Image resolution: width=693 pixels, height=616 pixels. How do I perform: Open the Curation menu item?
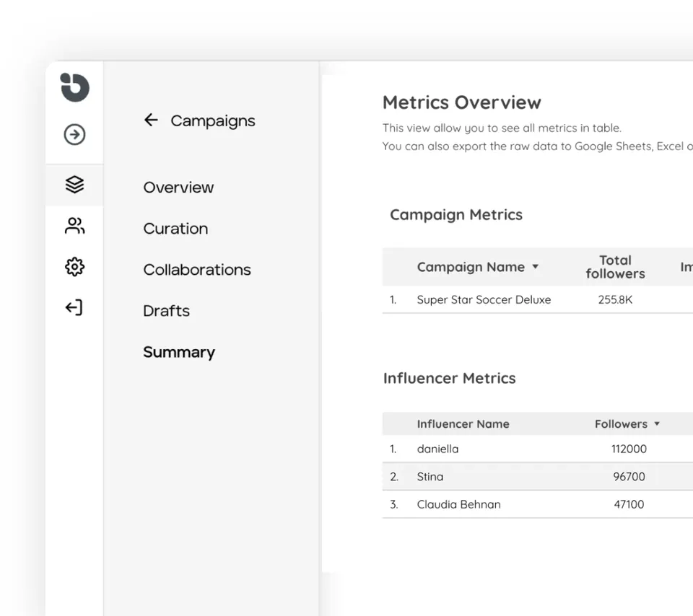175,229
